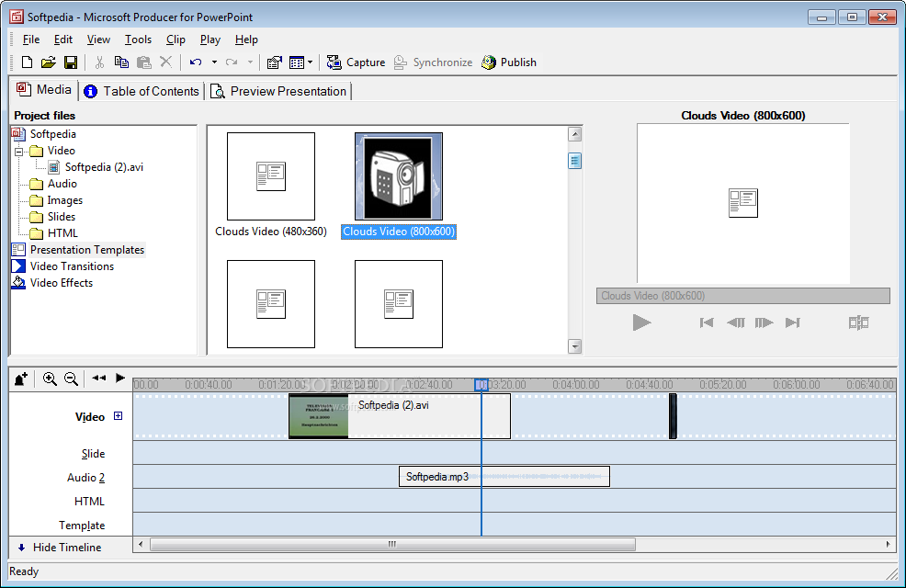Cut selection with scissors icon
The height and width of the screenshot is (588, 906).
coord(99,62)
